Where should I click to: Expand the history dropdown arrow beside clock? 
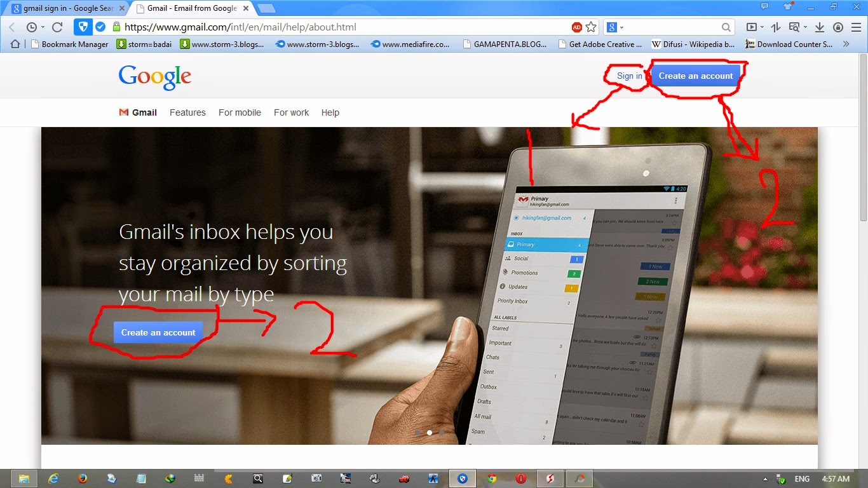tap(43, 27)
